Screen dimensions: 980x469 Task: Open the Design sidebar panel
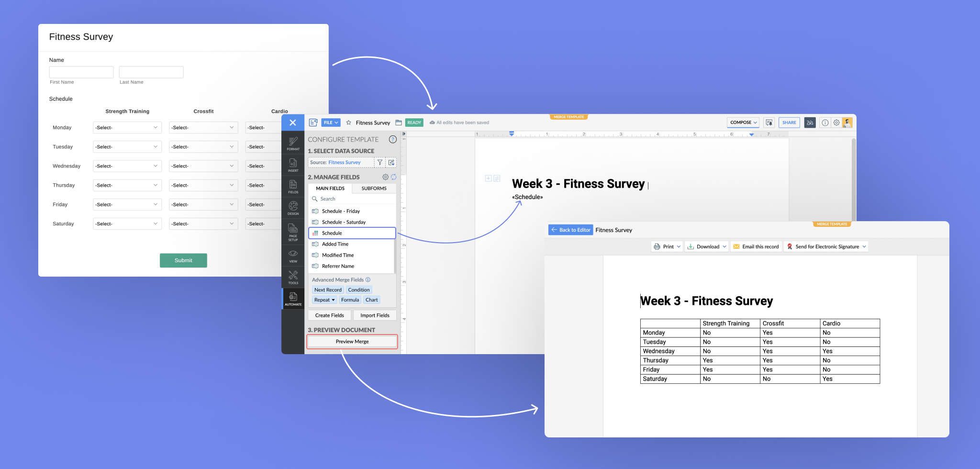[293, 207]
